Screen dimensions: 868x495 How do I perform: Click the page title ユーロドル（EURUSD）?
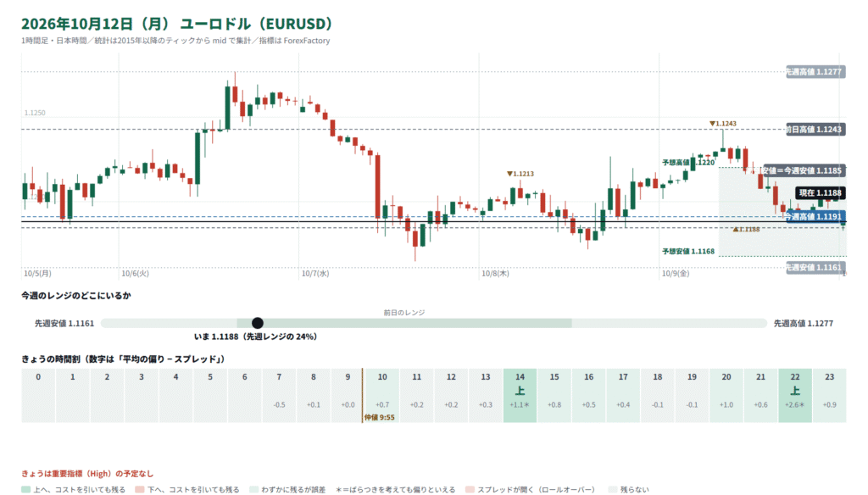pyautogui.click(x=256, y=24)
